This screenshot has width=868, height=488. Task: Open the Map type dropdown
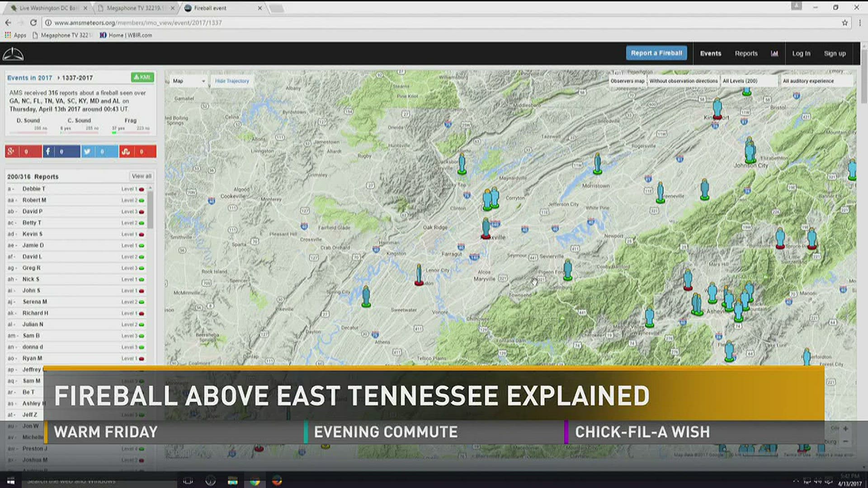point(187,81)
